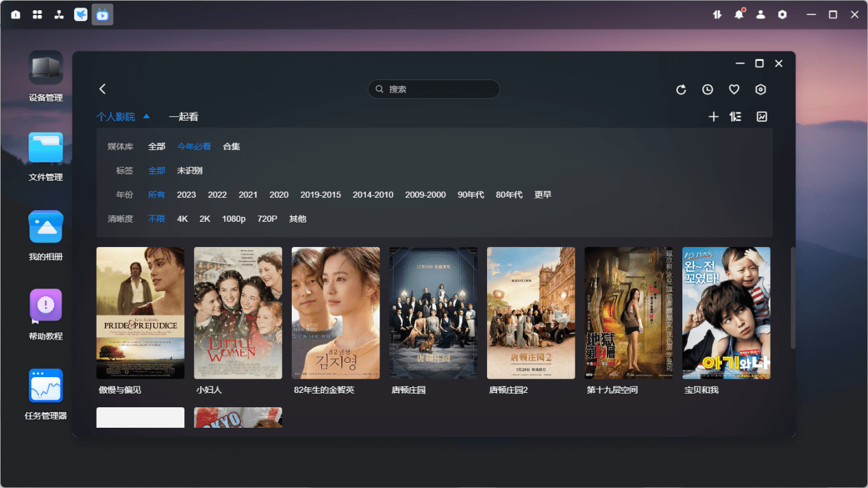Screen dimensions: 868x488
Task: Open the hexagon settings icon in the cinema window
Action: [760, 90]
